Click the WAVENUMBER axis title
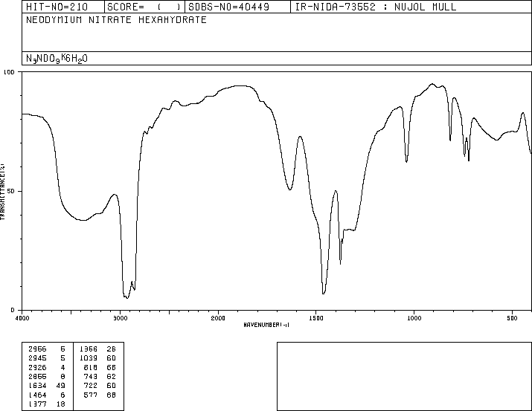This screenshot has width=532, height=411. point(266,325)
